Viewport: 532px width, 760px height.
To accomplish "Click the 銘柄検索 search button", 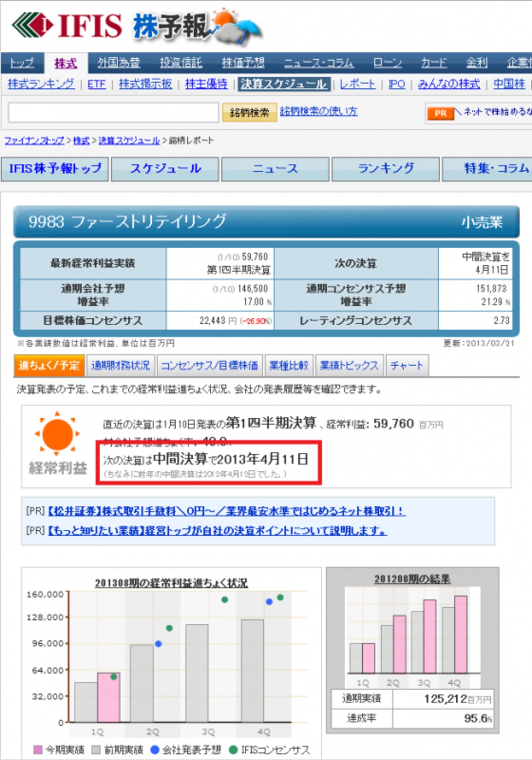I will pos(249,113).
